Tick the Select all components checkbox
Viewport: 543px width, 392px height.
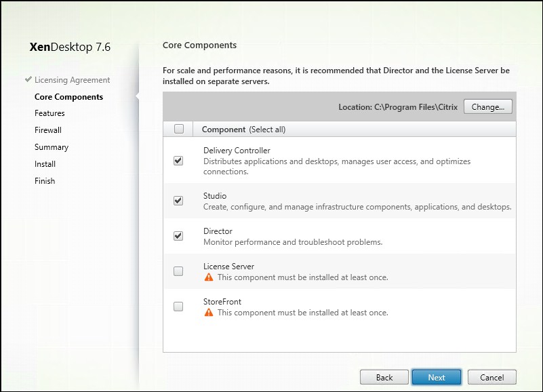tap(179, 129)
